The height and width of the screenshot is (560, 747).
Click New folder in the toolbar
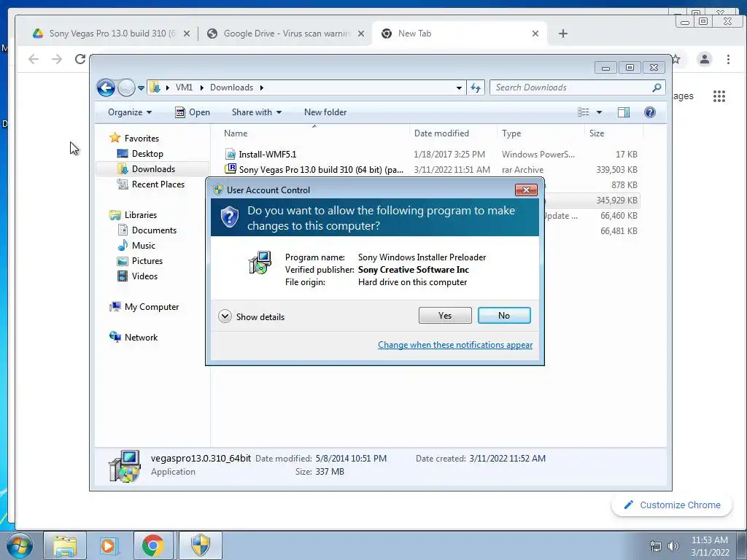[325, 112]
